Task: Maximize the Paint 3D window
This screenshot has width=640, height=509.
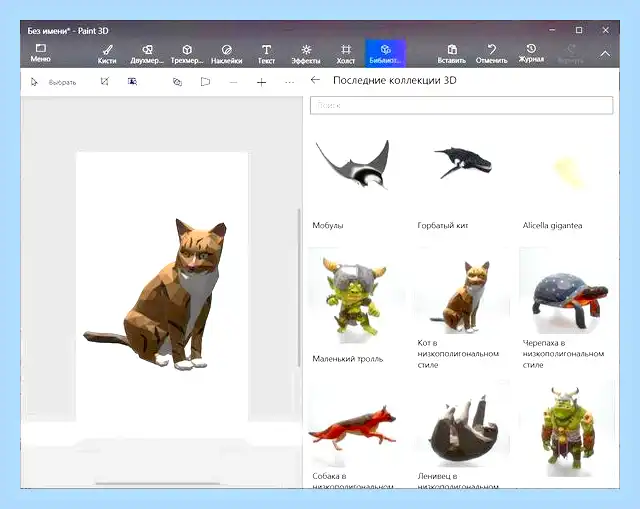Action: pyautogui.click(x=579, y=30)
